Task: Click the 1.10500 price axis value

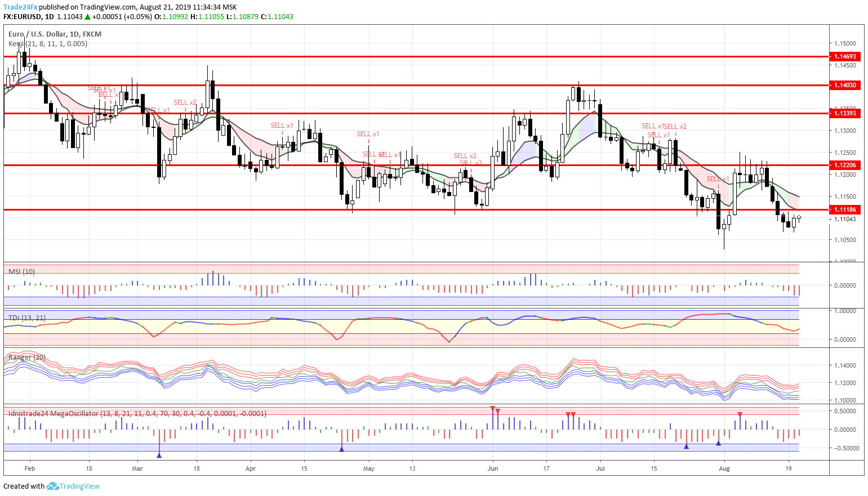Action: tap(845, 240)
